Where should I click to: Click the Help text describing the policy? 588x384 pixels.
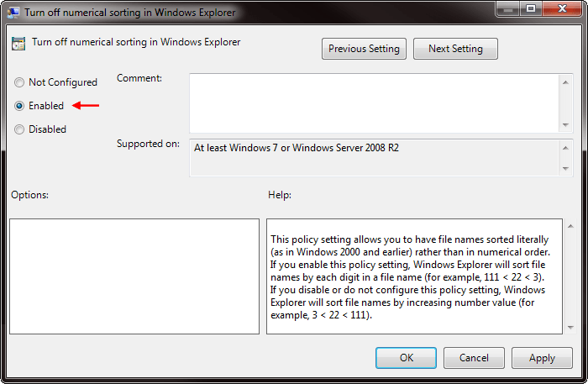[x=410, y=277]
